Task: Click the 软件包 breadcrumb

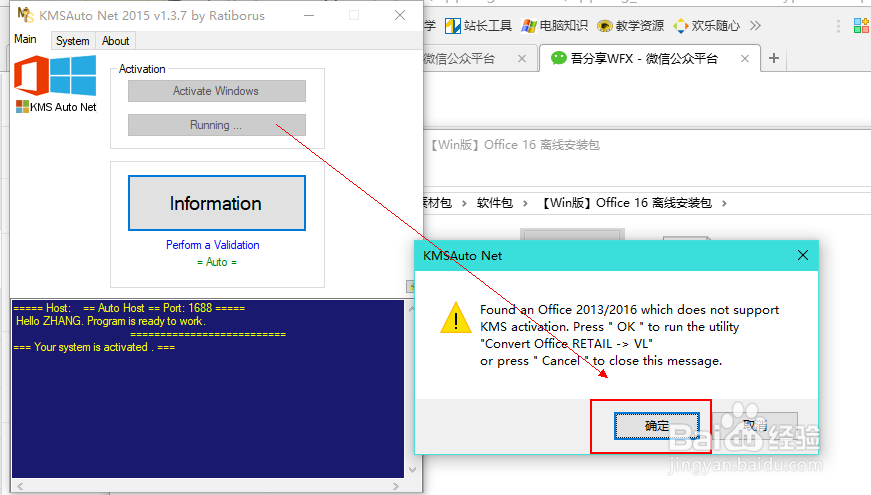Action: 494,203
